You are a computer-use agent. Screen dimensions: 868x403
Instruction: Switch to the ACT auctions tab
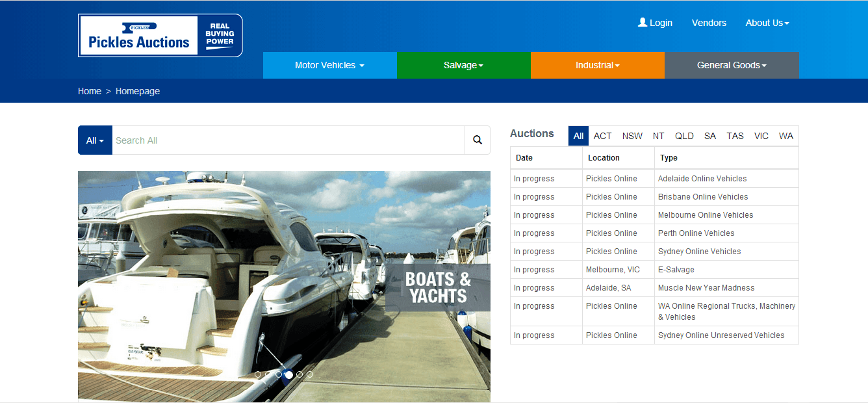[602, 136]
